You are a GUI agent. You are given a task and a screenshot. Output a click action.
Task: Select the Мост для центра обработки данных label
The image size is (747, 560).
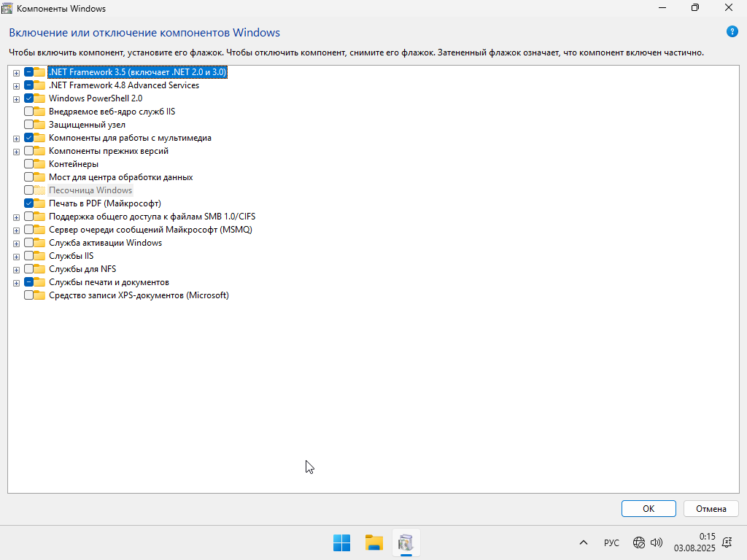tap(120, 177)
